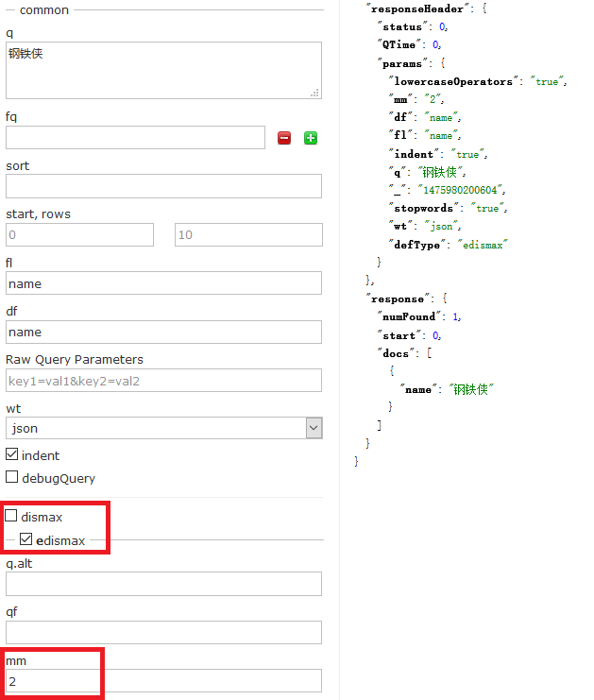Click the rows count field
The width and height of the screenshot is (594, 700).
(248, 235)
